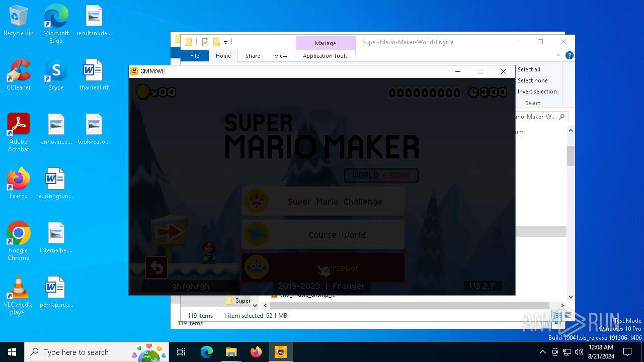644x362 pixels.
Task: Click the Properties quick access icon
Action: (205, 42)
